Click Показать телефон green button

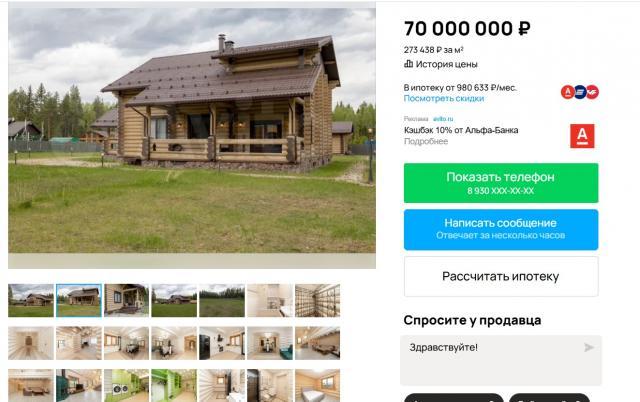click(x=501, y=183)
